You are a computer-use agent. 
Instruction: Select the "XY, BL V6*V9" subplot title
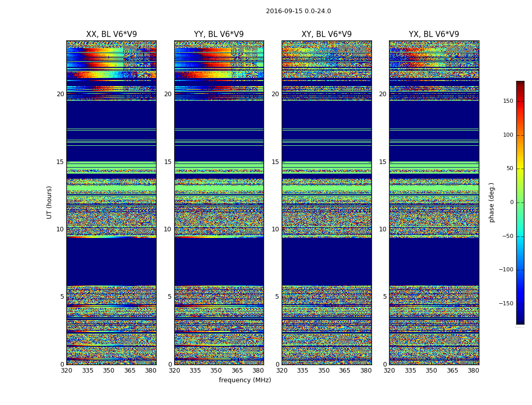point(326,34)
